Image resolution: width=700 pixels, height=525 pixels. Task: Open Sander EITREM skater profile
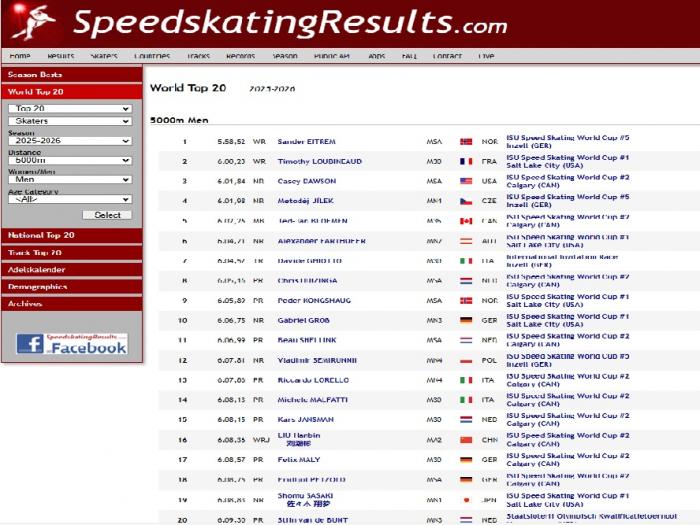coord(306,142)
